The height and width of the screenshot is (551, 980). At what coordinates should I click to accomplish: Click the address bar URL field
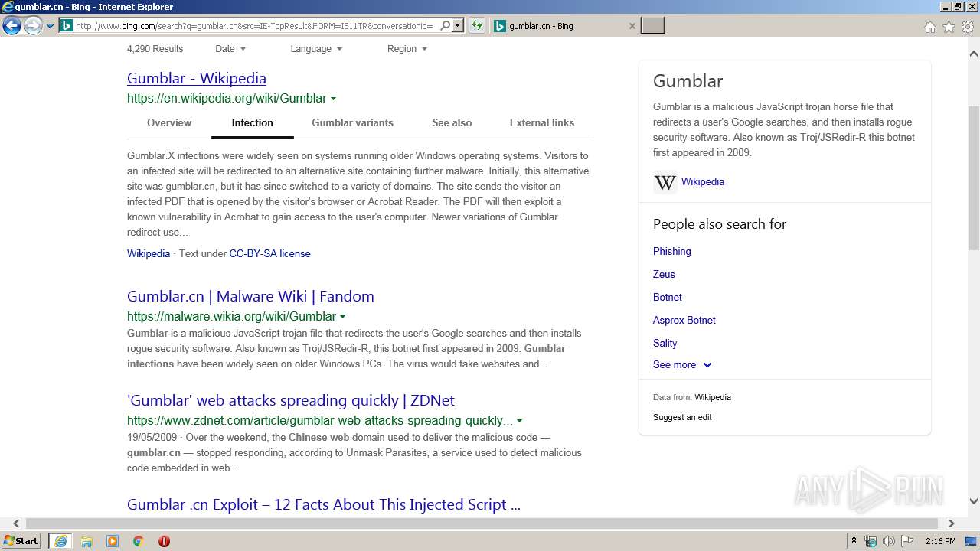pyautogui.click(x=254, y=26)
